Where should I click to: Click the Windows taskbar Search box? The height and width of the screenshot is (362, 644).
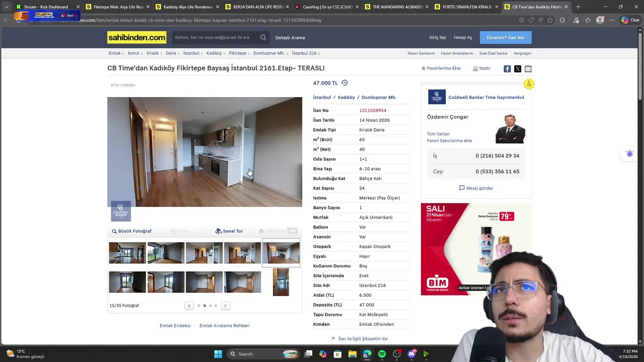263,354
